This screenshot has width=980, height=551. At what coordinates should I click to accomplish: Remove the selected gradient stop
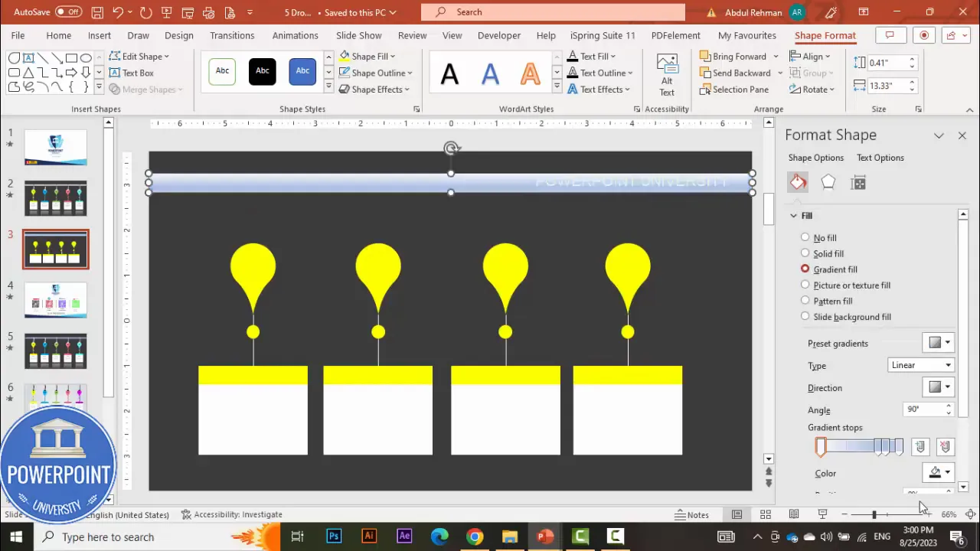pyautogui.click(x=945, y=447)
